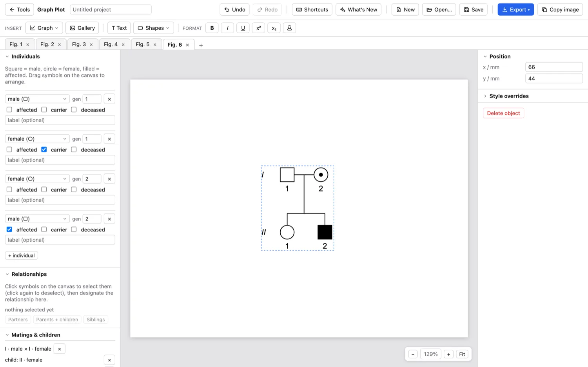Close the Fig. 6 tab

coord(187,45)
